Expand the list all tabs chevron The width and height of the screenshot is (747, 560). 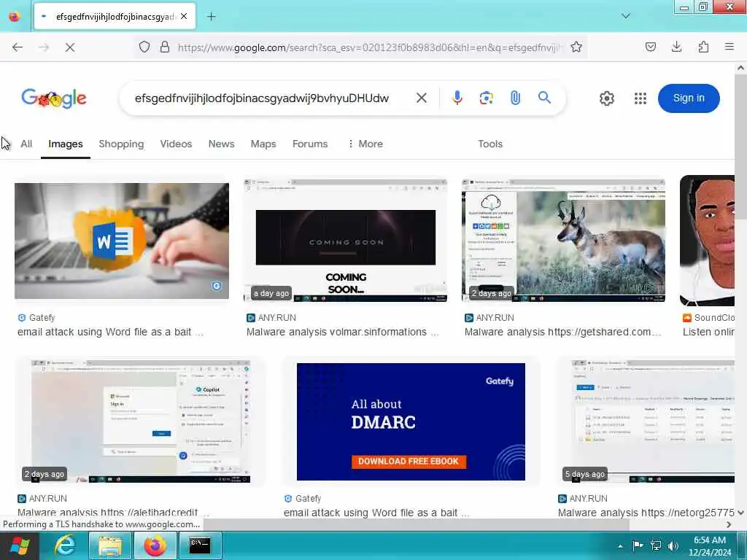pyautogui.click(x=626, y=16)
